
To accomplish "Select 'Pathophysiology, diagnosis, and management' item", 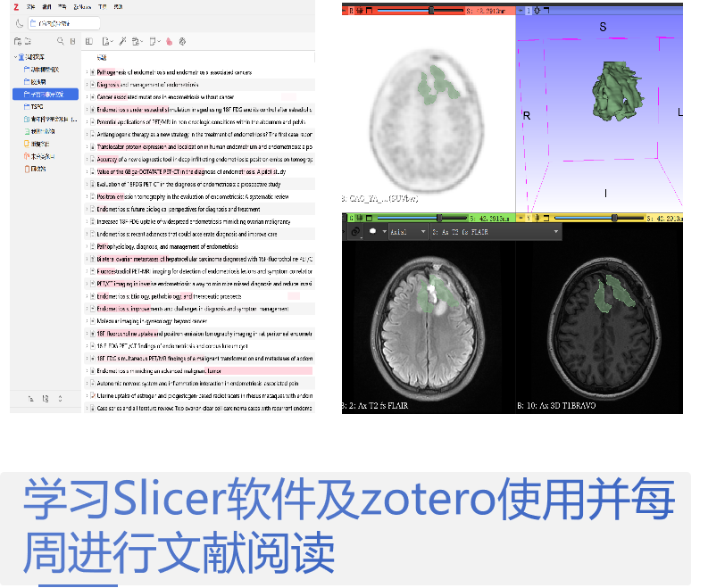I will coord(199,246).
